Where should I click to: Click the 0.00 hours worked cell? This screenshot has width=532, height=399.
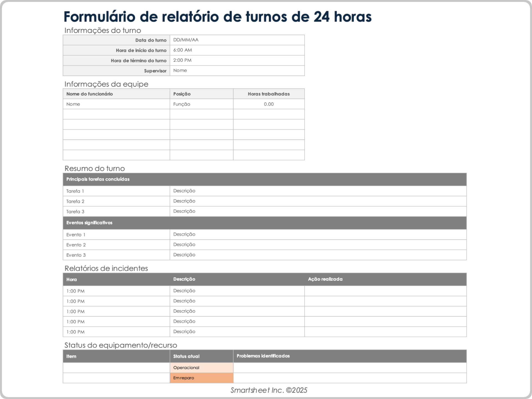point(269,104)
